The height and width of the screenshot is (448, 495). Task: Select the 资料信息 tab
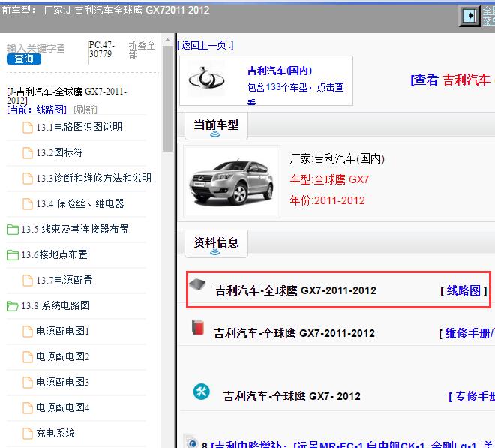point(216,244)
